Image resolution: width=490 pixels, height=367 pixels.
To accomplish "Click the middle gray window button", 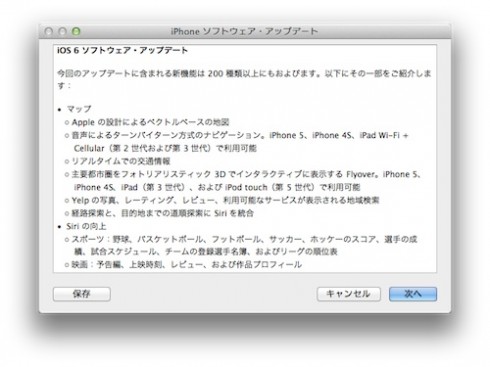I will tap(62, 31).
